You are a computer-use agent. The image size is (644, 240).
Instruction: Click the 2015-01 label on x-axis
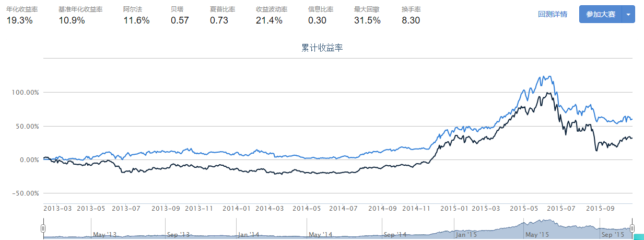(454, 208)
